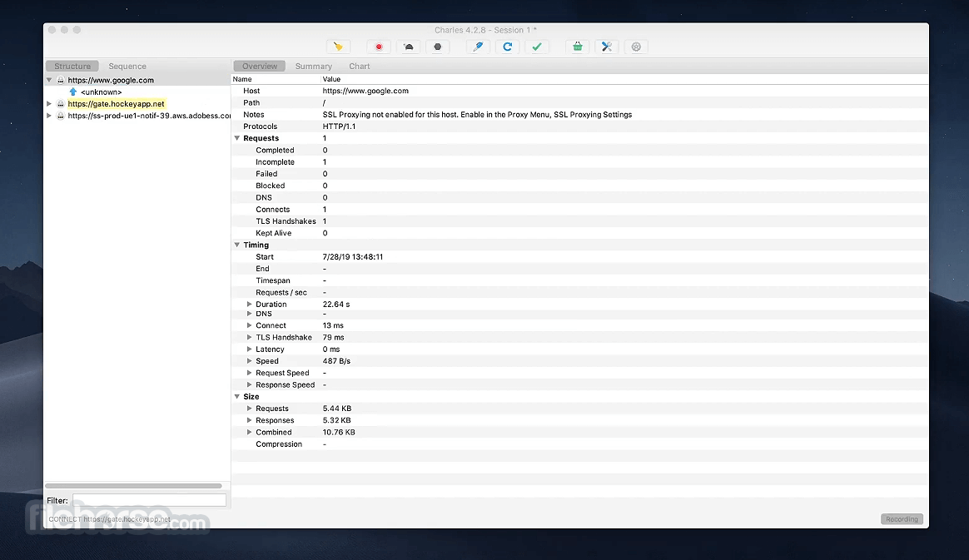Click the lock icon beside www.google.com
The width and height of the screenshot is (969, 560).
coord(61,80)
